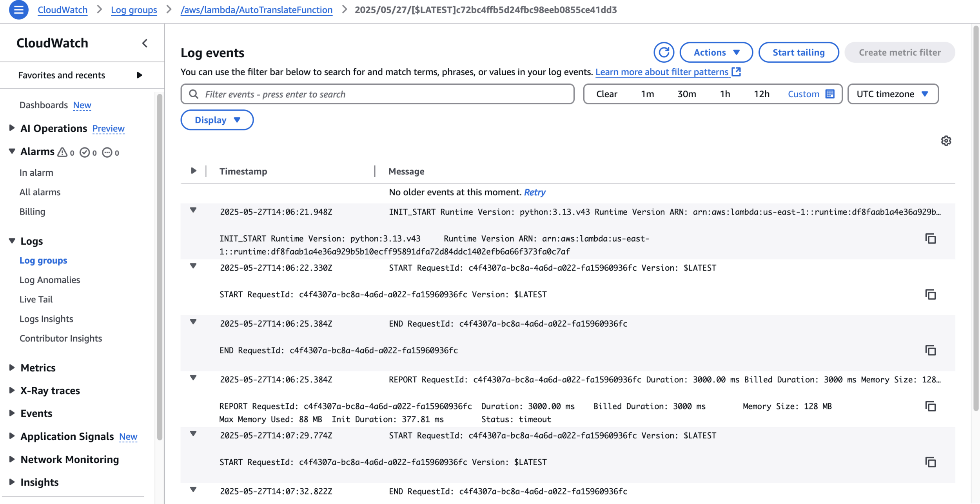The width and height of the screenshot is (980, 504).
Task: Focus the Filter events search field
Action: (x=377, y=94)
